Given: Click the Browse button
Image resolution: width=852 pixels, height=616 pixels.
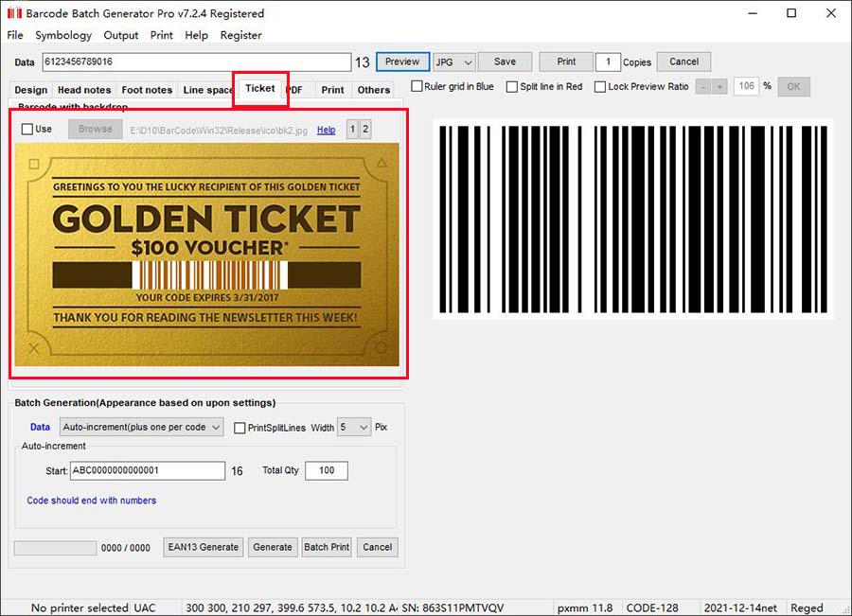Looking at the screenshot, I should [95, 130].
